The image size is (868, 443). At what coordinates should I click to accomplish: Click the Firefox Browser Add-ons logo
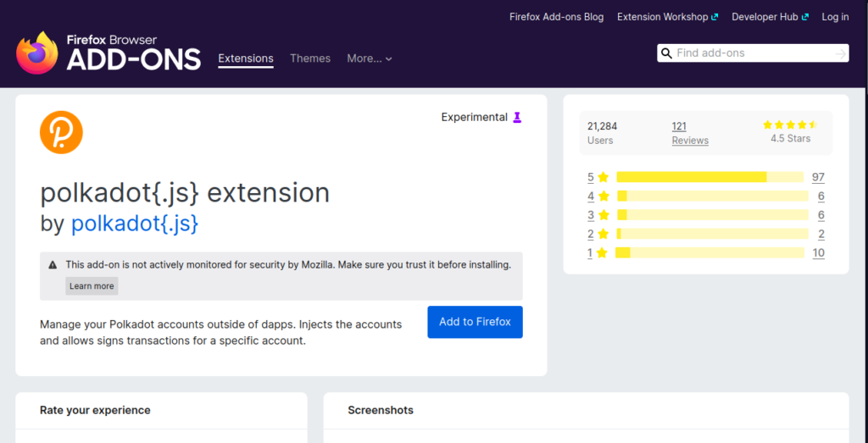pyautogui.click(x=108, y=53)
